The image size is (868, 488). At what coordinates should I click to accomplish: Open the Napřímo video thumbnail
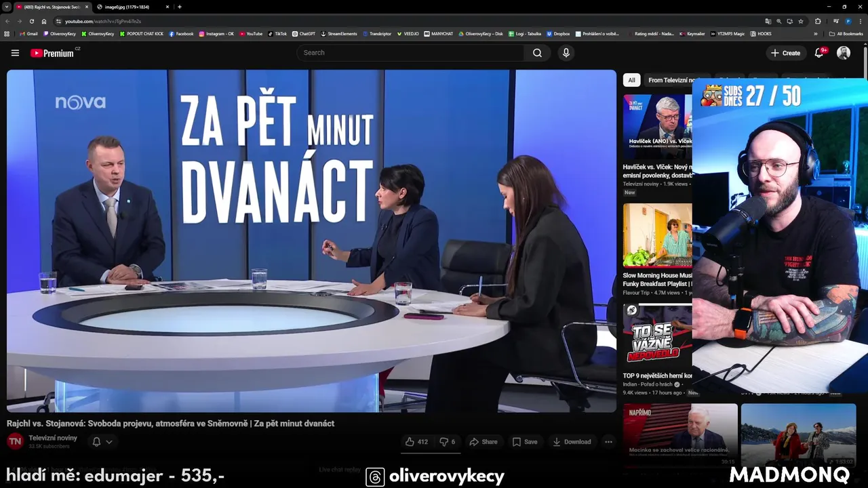click(680, 436)
